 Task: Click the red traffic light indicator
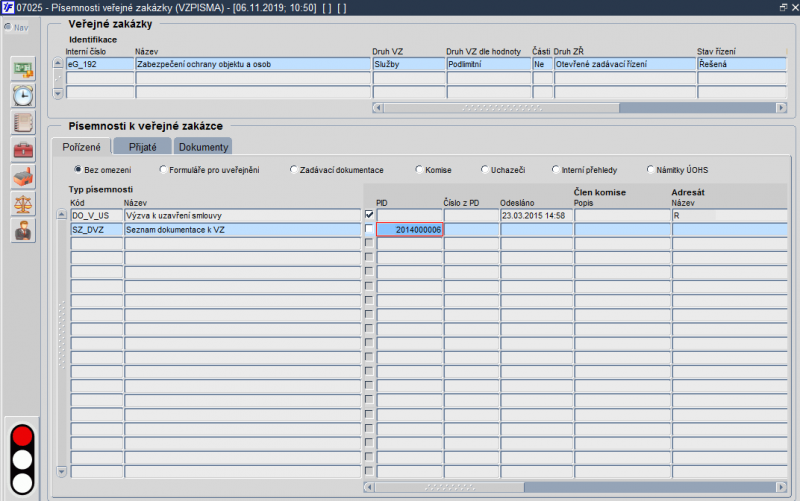tap(22, 437)
